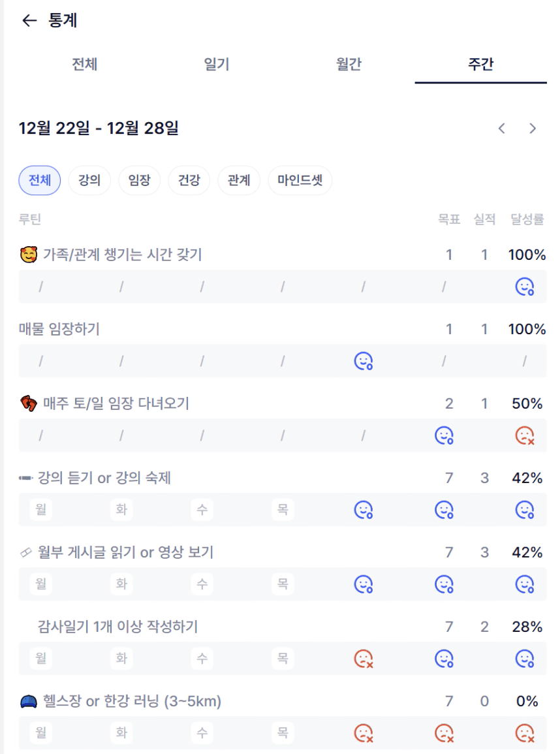The height and width of the screenshot is (754, 560).
Task: Click the last red sad face in 헬스장 row
Action: pos(525,733)
